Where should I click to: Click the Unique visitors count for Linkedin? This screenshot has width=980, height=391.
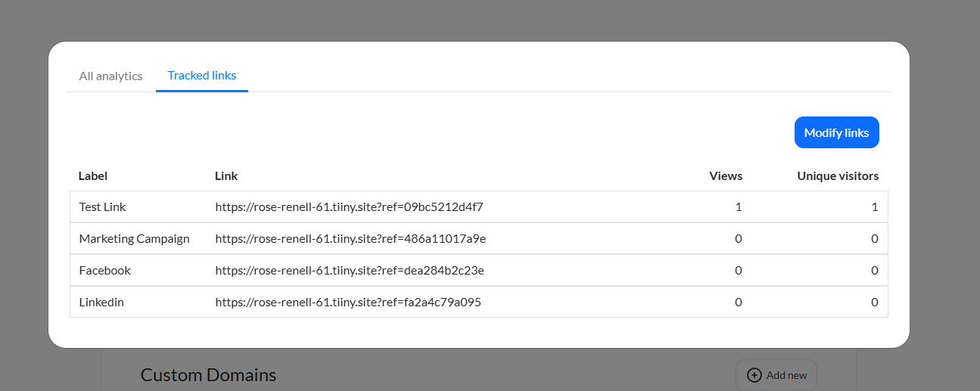pos(875,302)
